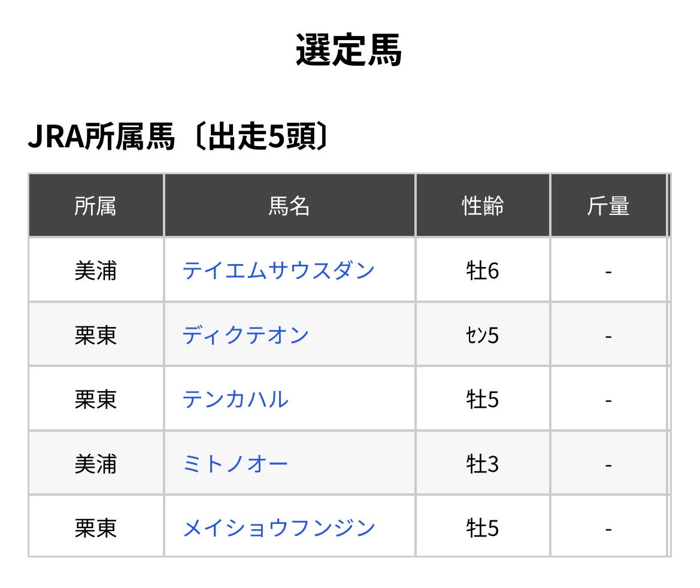Viewport: 700px width, 588px height.
Task: Open the メイショウフンジン horse link
Action: [278, 528]
